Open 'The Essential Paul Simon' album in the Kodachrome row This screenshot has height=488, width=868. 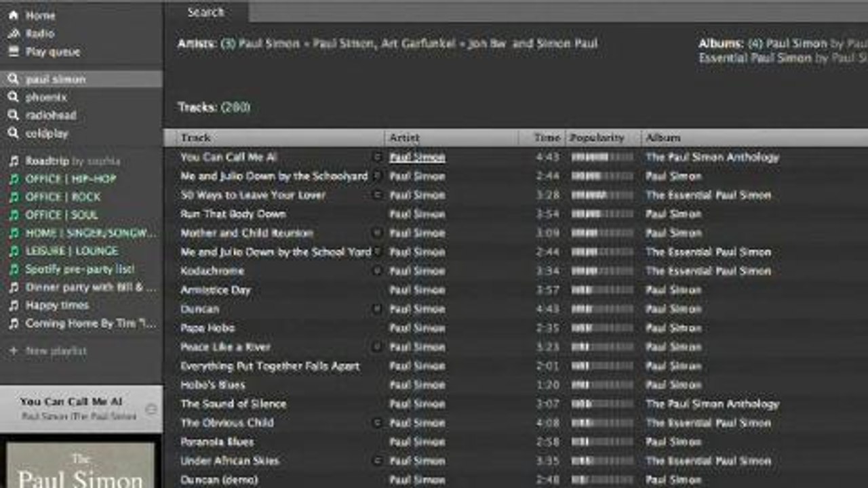(708, 271)
